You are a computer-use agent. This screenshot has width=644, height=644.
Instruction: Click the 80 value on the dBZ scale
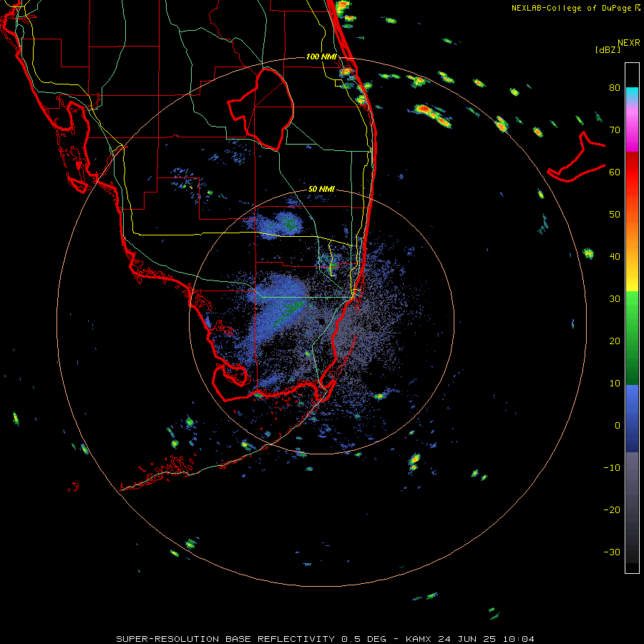615,88
